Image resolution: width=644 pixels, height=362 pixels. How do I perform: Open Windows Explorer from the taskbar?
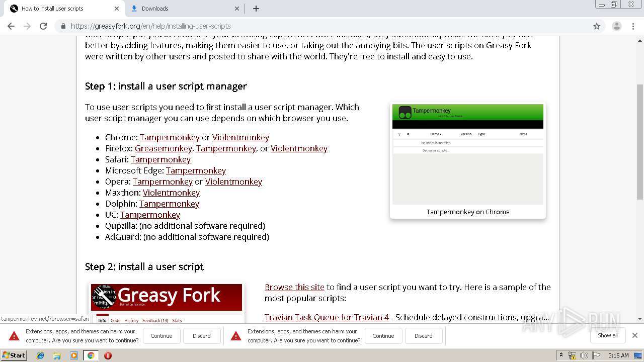[x=57, y=355]
